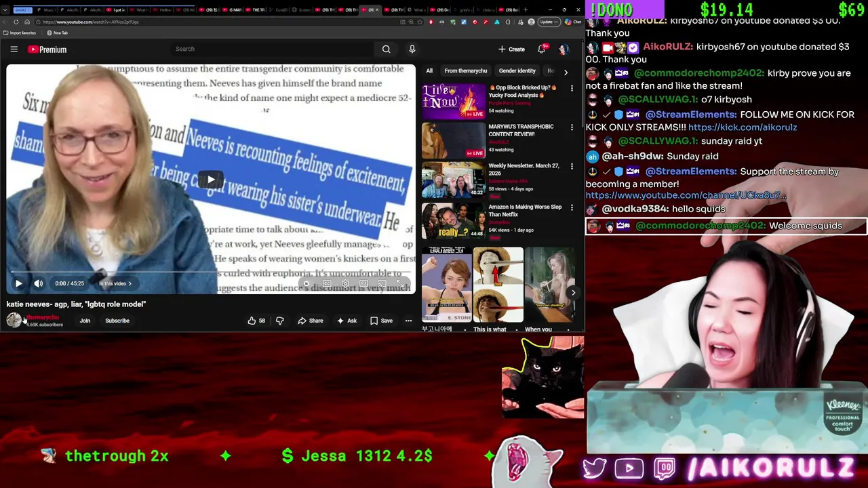Click the Twitter bird icon on overlay
Viewport: 868px width, 488px height.
(x=595, y=468)
